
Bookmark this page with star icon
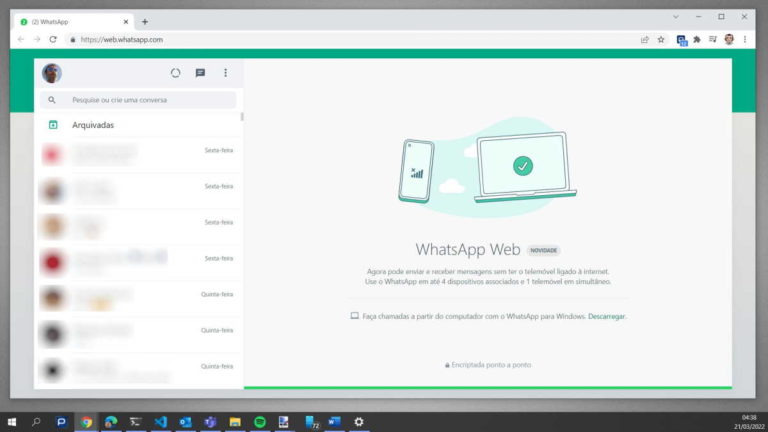pyautogui.click(x=661, y=39)
